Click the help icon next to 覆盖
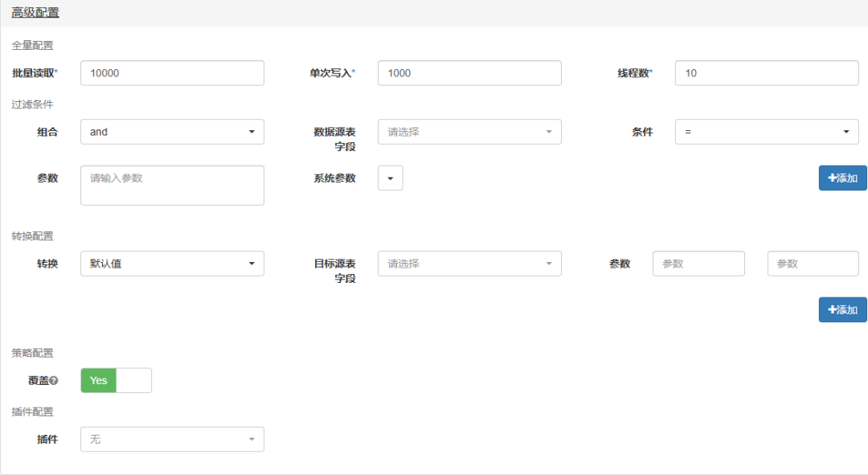This screenshot has width=868, height=475. [54, 381]
